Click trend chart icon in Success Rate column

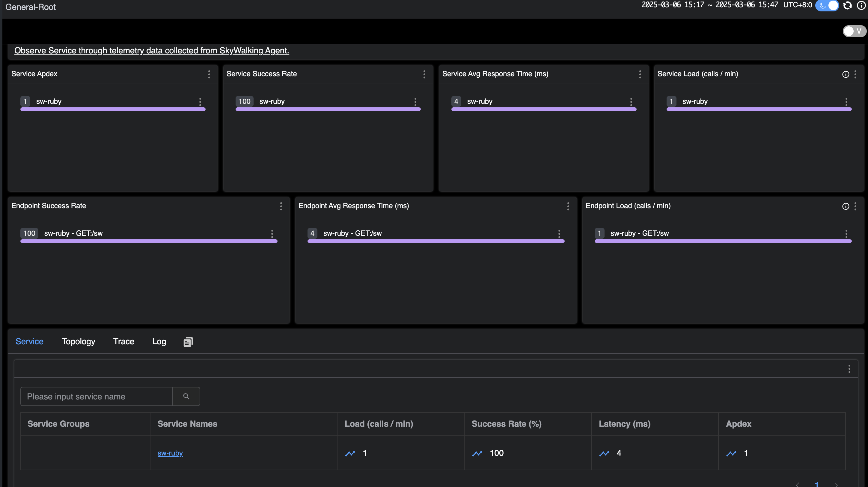click(477, 453)
